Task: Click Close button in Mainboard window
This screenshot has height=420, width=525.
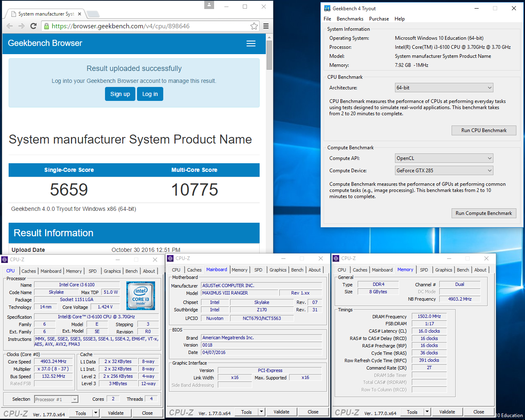Action: 313,412
